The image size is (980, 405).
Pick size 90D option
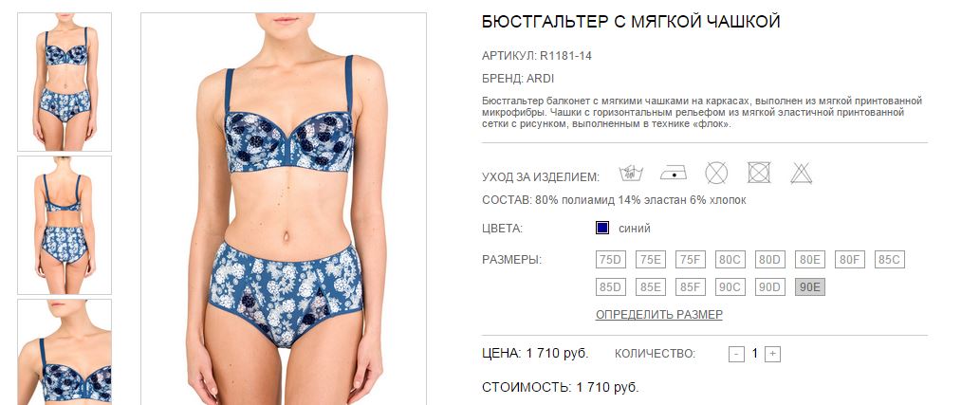770,286
